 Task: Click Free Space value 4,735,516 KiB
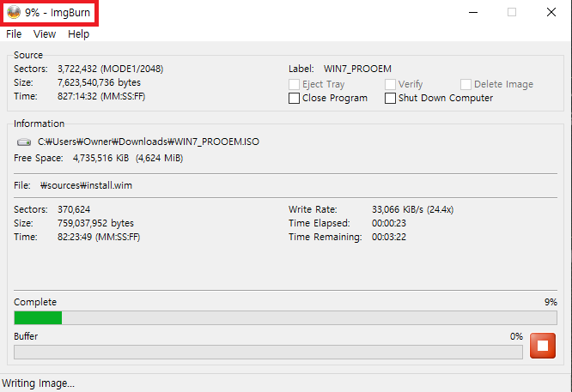(100, 158)
